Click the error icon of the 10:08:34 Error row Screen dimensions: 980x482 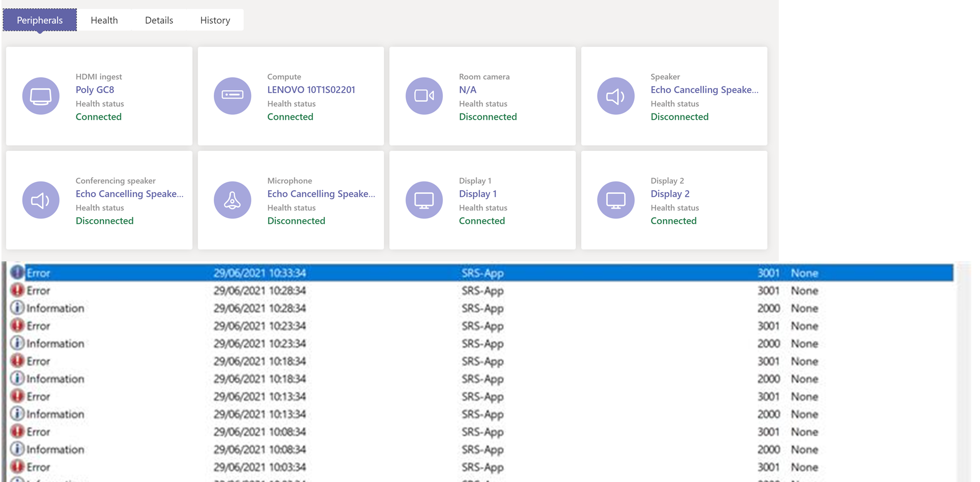click(x=17, y=432)
